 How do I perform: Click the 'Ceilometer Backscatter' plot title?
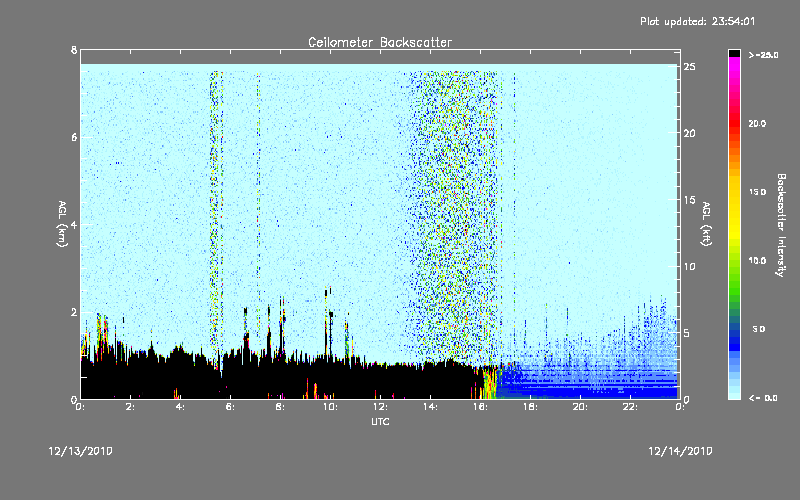point(380,42)
